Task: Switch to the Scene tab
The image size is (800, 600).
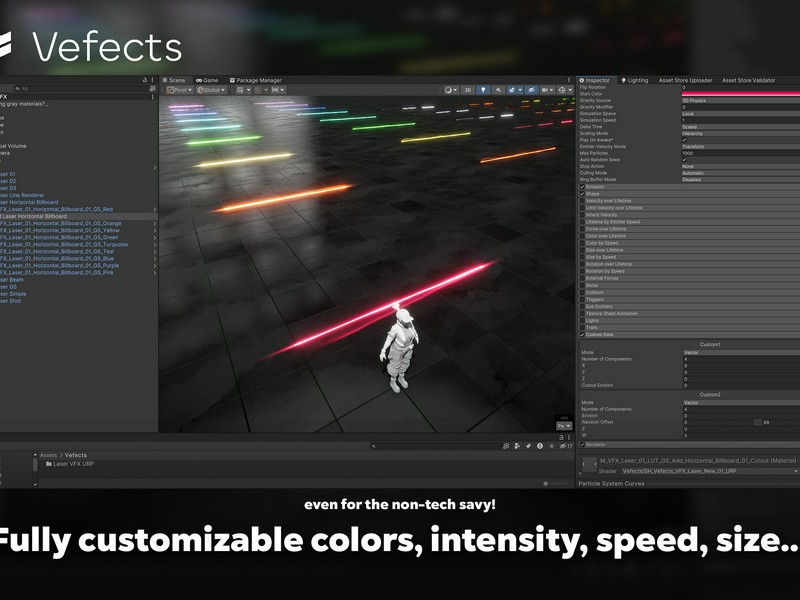Action: 174,80
